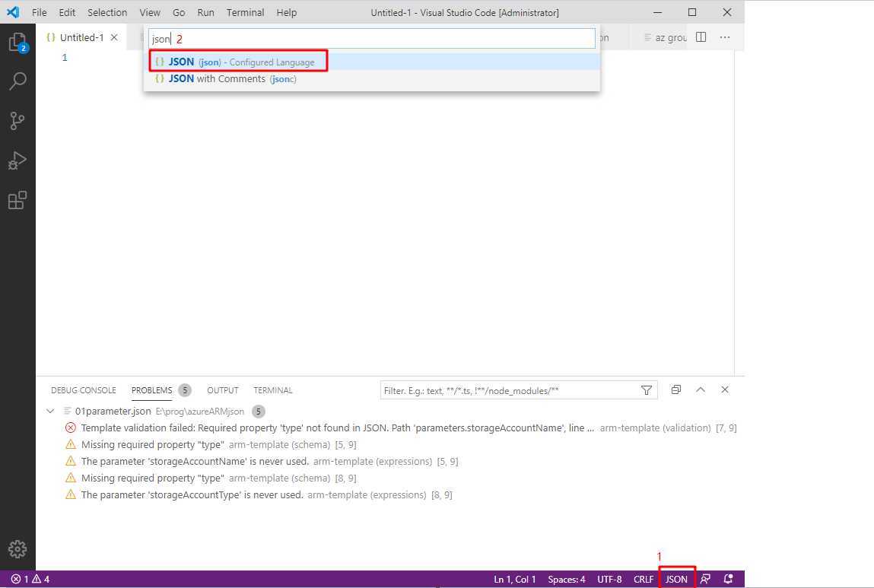Open the Run menu

click(205, 12)
